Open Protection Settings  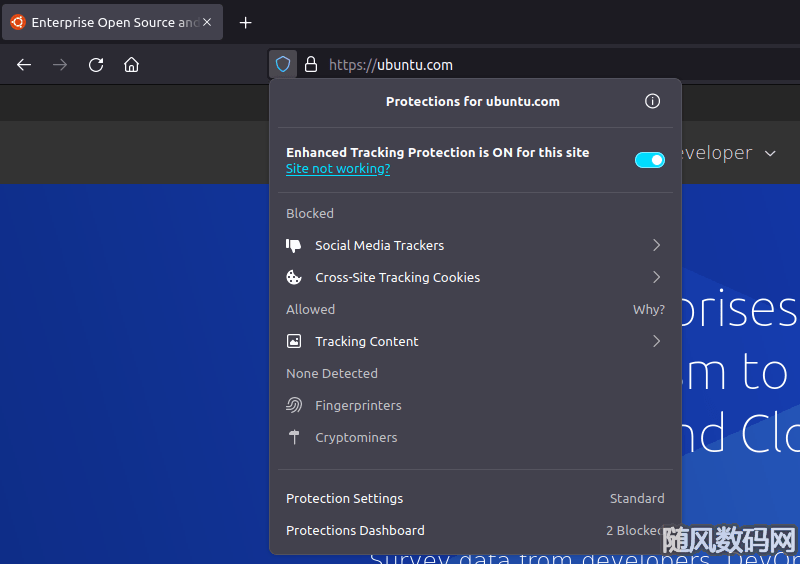pos(476,498)
